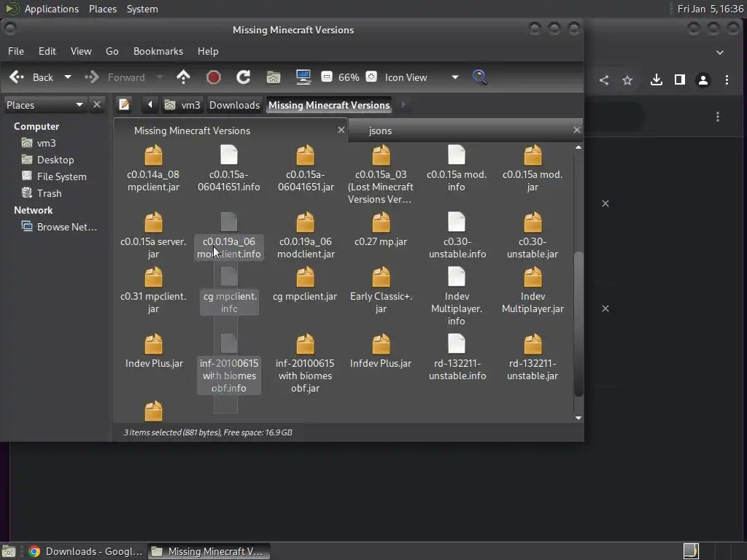Select inf-20100615 with biomes obf.jar
Screen dimensions: 747x560
(x=306, y=363)
